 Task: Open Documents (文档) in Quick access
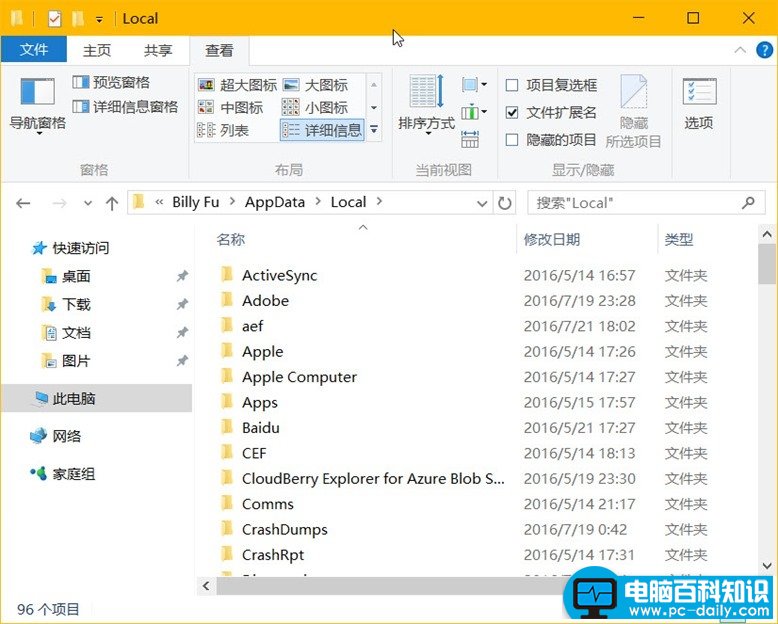tap(66, 332)
